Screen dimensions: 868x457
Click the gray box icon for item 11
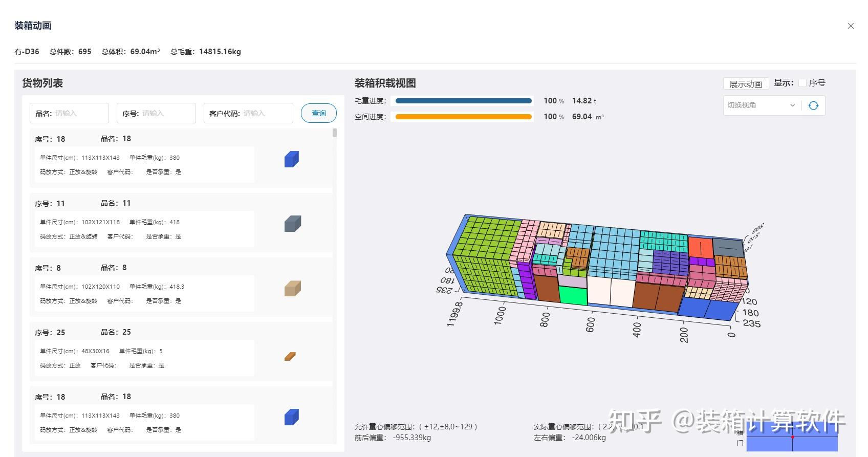(x=293, y=224)
